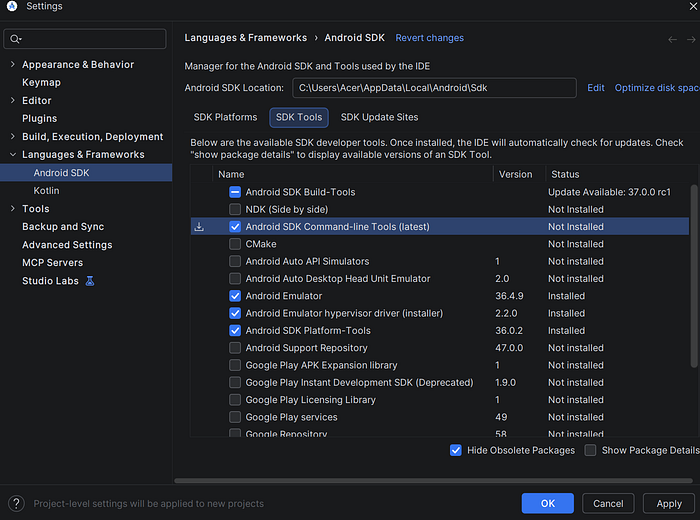
Task: Navigate forward with the right arrow
Action: (x=691, y=39)
